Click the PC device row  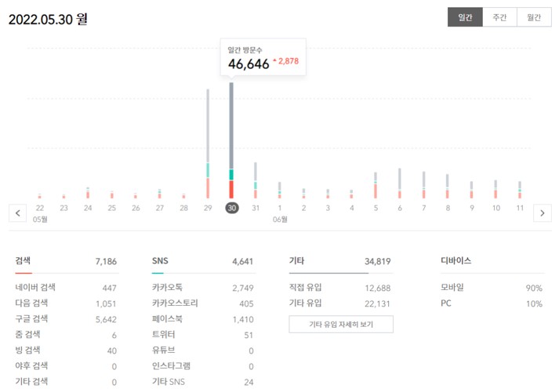492,303
